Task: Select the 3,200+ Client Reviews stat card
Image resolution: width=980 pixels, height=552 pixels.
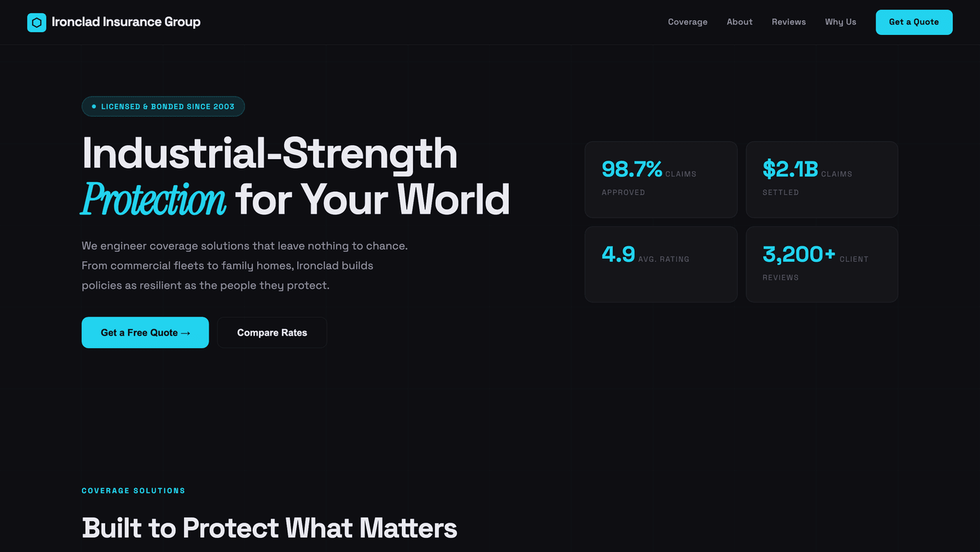Action: click(x=822, y=264)
